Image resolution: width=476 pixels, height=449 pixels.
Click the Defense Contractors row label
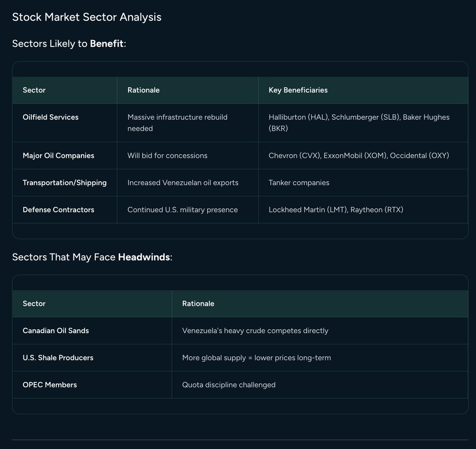click(58, 209)
